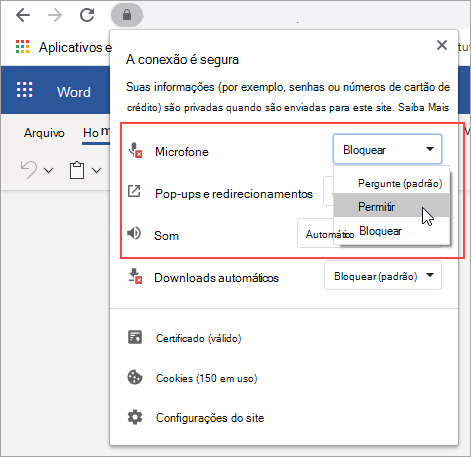
Task: Click the Word app title
Action: [x=74, y=92]
